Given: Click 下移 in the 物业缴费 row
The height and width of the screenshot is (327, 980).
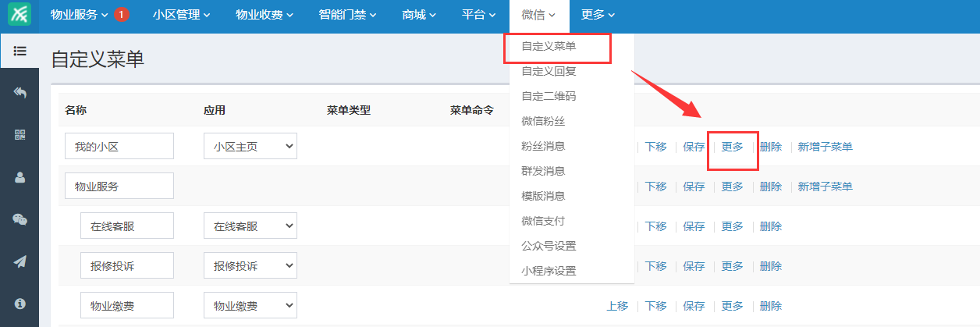Looking at the screenshot, I should [x=656, y=306].
